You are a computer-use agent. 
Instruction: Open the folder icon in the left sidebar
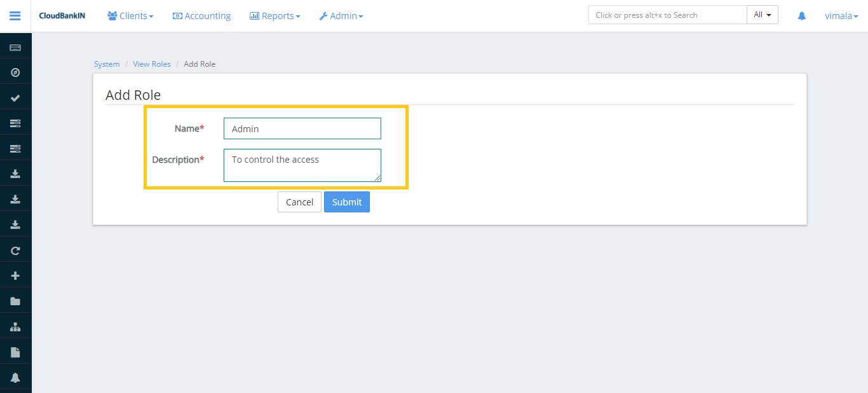click(x=15, y=301)
